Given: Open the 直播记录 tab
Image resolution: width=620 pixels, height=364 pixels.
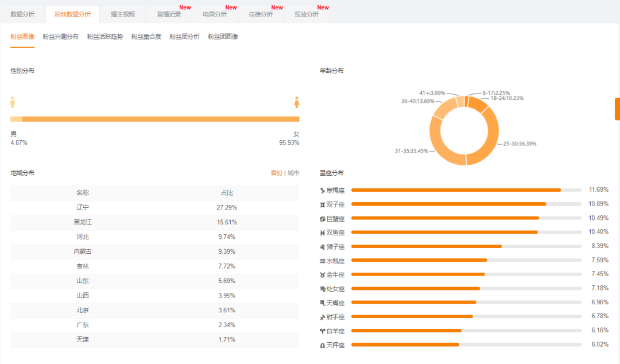Looking at the screenshot, I should click(169, 14).
